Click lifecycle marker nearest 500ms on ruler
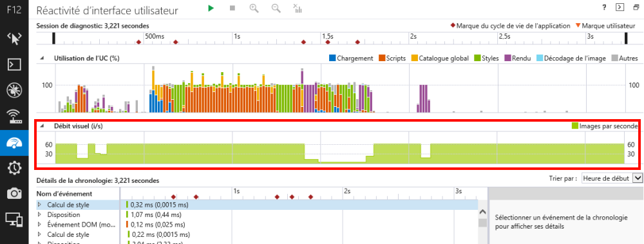This screenshot has height=244, width=644. pos(138,42)
